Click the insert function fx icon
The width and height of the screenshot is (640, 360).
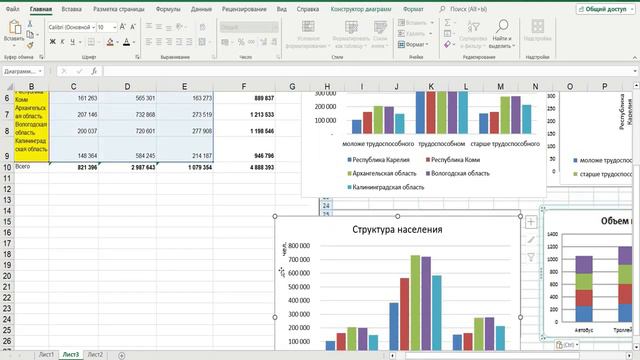[94, 71]
